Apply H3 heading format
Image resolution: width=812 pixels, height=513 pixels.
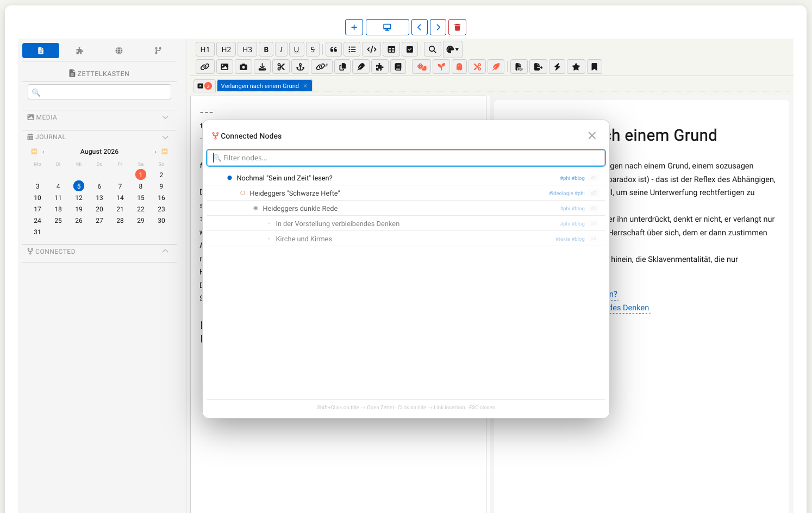click(x=247, y=49)
